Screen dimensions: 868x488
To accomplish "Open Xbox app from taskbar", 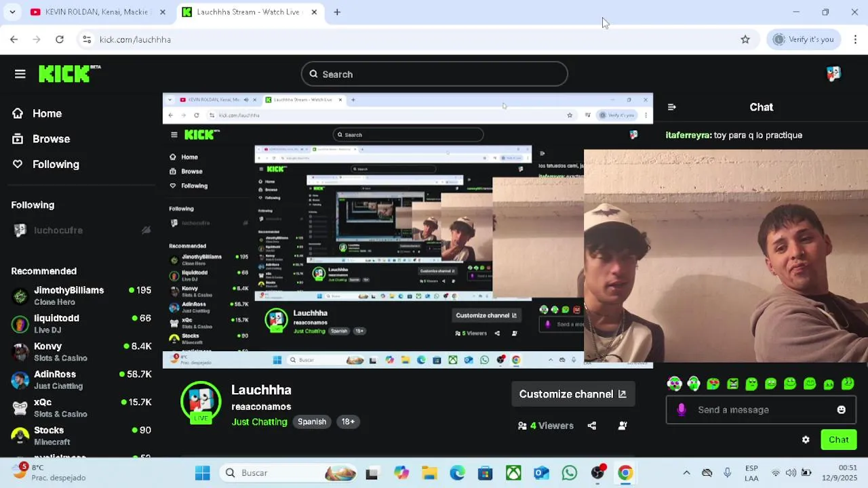I will click(x=513, y=472).
